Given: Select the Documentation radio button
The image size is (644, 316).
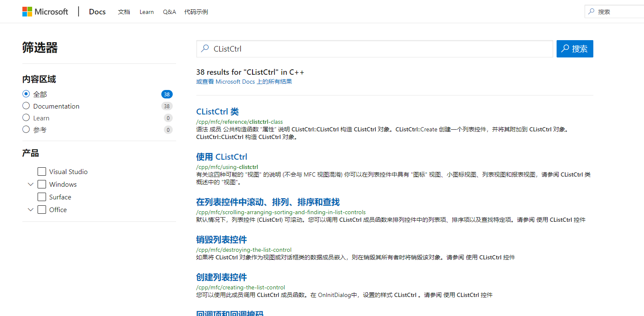Looking at the screenshot, I should [26, 106].
